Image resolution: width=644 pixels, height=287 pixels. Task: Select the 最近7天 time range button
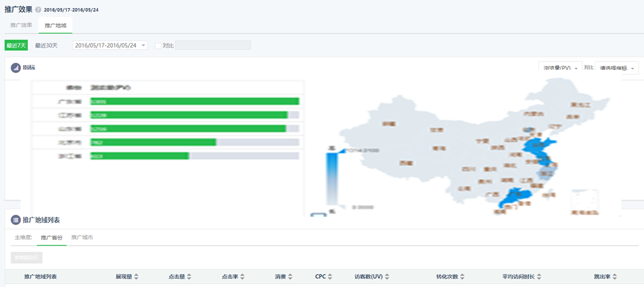click(16, 45)
